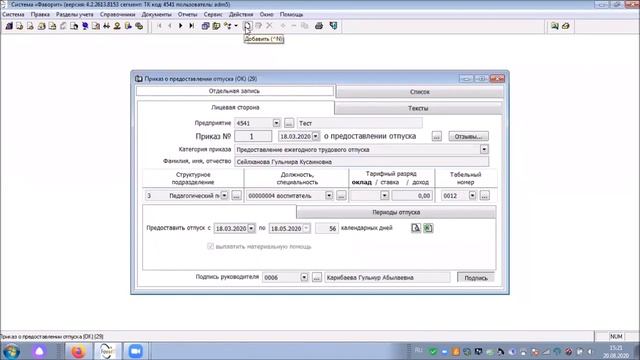Expand the Табельный номер 0012 dropdown
The width and height of the screenshot is (640, 360).
point(472,196)
